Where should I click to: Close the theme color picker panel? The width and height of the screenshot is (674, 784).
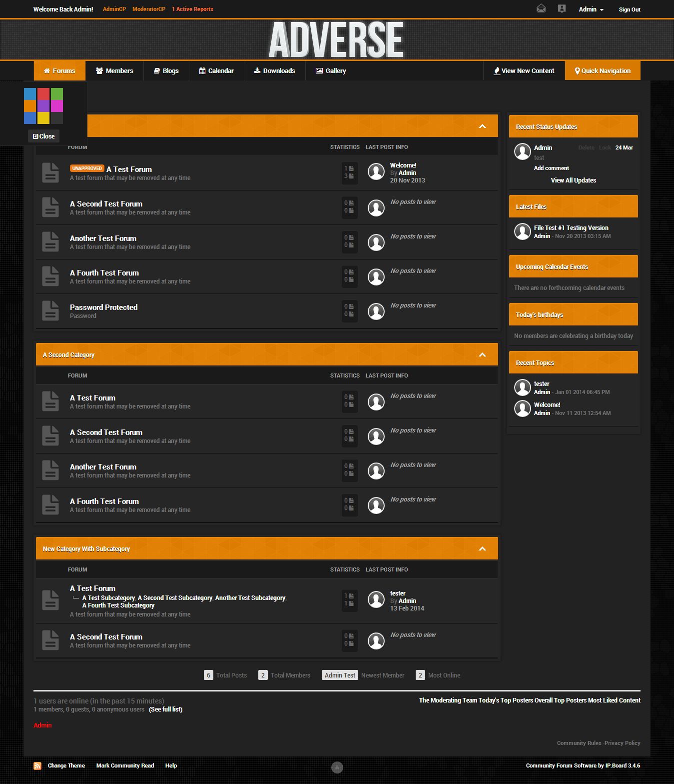(x=43, y=136)
